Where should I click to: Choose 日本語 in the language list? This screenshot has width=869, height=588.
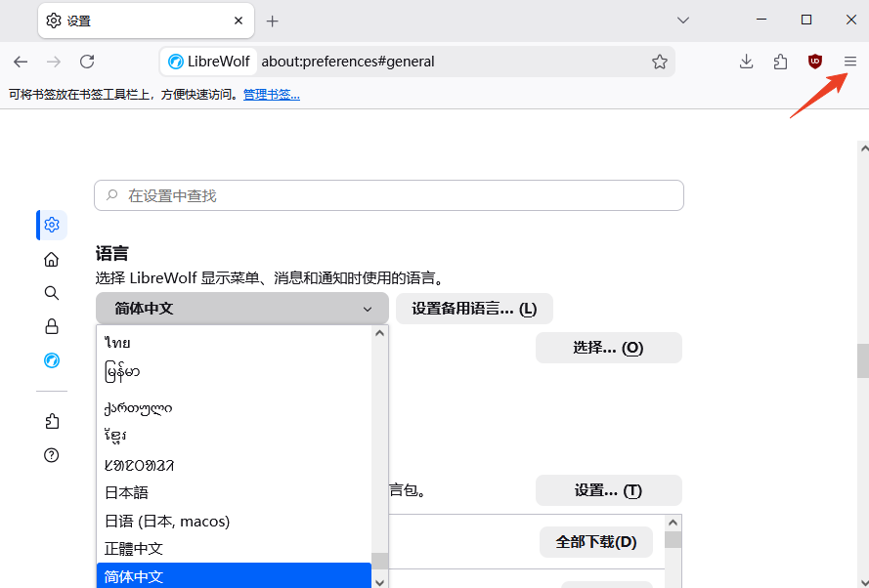coord(234,493)
